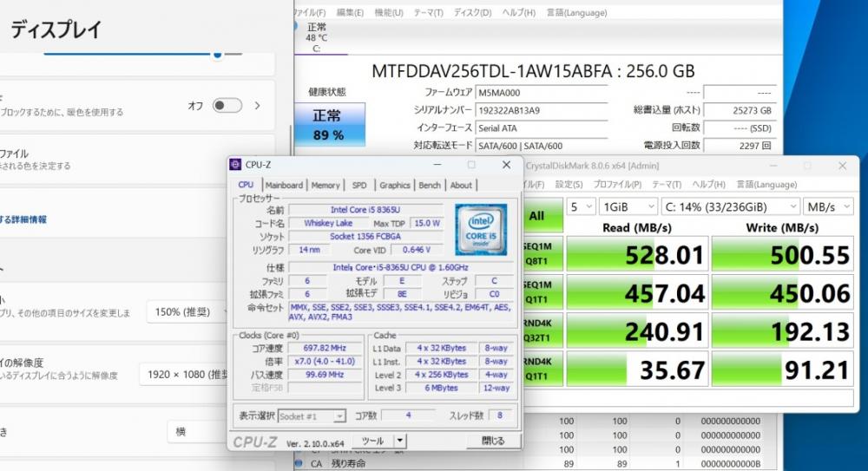Image resolution: width=868 pixels, height=471 pixels.
Task: Run the SEQ1M Q8T1 test
Action: [x=542, y=253]
